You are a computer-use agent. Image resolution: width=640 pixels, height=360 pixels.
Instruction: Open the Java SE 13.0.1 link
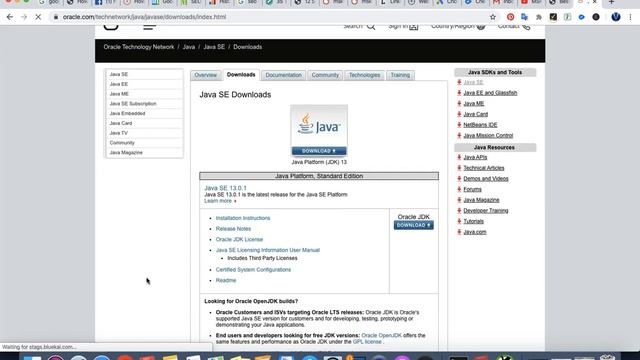pos(225,188)
